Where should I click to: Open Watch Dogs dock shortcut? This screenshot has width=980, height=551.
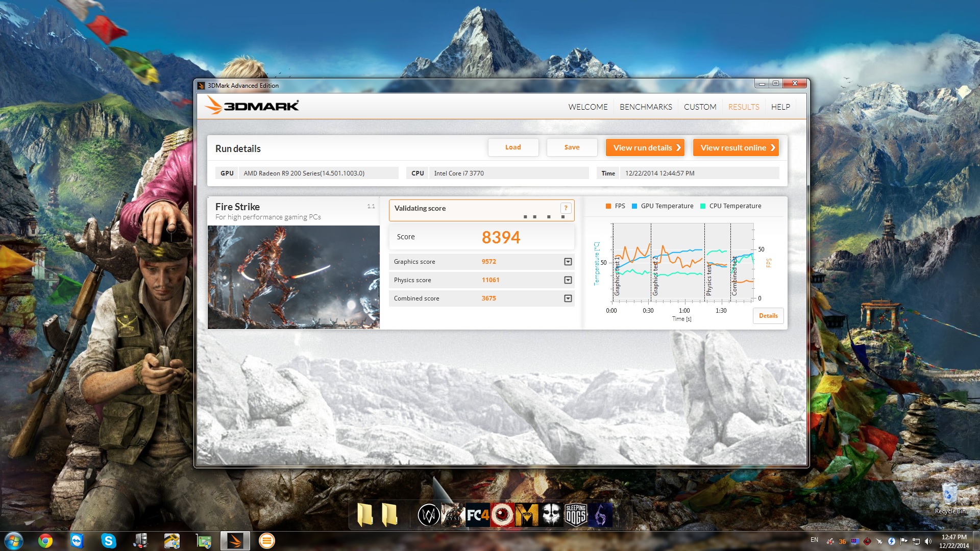(429, 515)
